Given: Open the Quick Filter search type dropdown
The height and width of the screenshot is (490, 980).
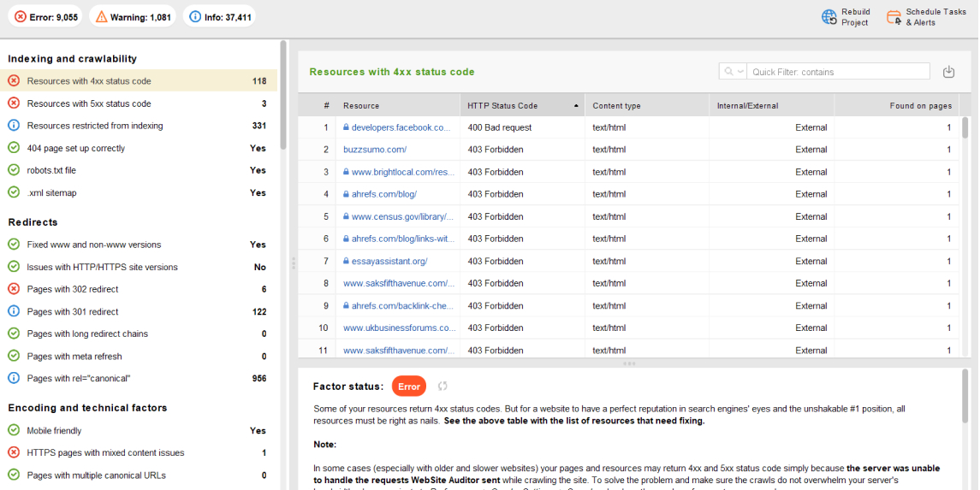Looking at the screenshot, I should pos(734,72).
